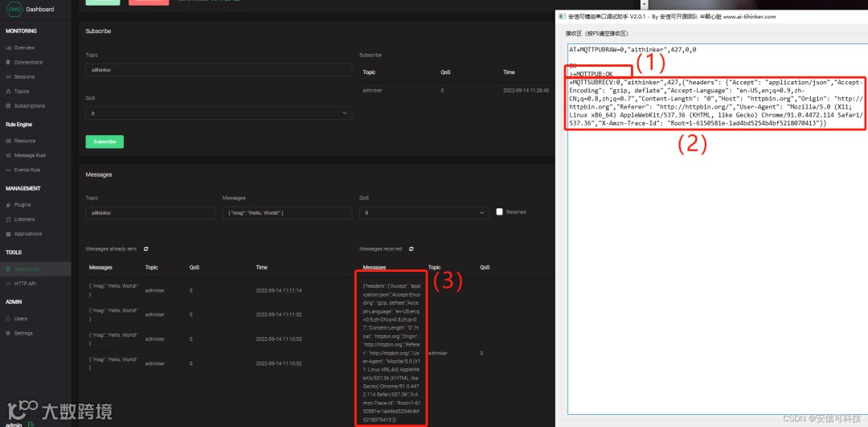Click the Time header of sent messages
Screen dimensions: 868x427
pos(262,268)
